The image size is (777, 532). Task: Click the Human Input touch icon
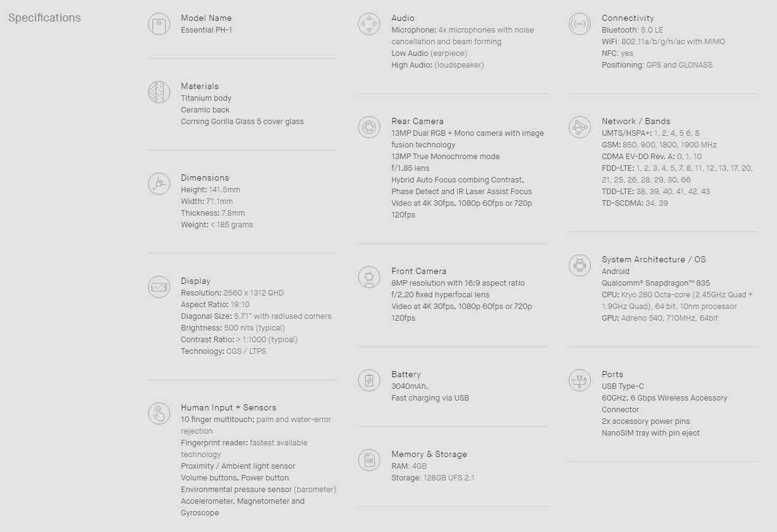point(159,413)
